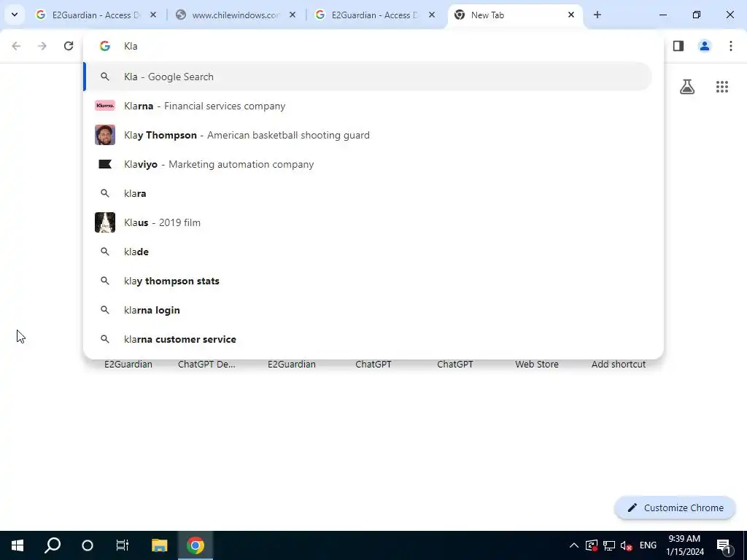Click magnifier icon beside 'klade'
Screen dimensions: 747x560
[x=105, y=252]
